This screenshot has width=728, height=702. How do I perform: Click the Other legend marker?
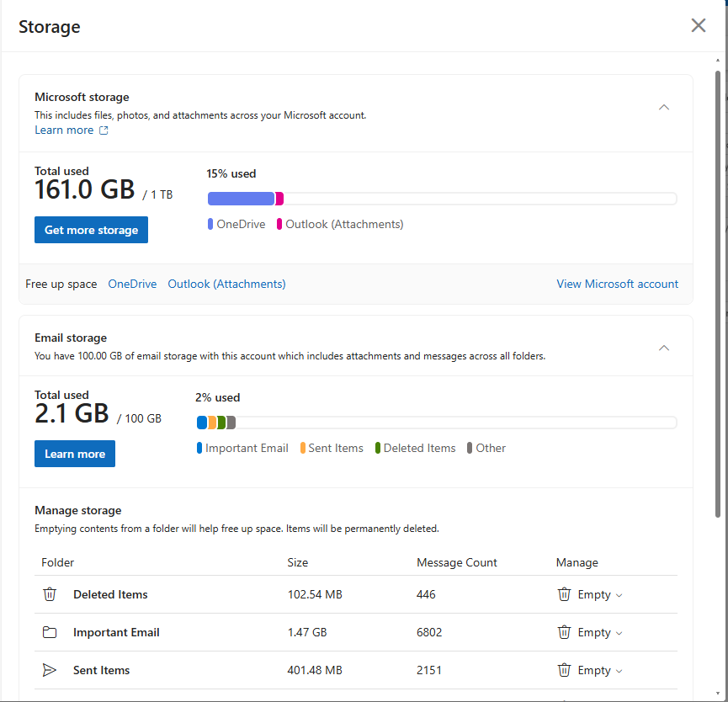click(x=470, y=448)
